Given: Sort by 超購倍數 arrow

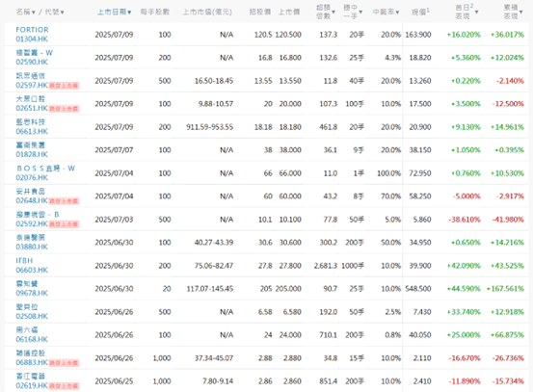Looking at the screenshot, I should [x=333, y=13].
